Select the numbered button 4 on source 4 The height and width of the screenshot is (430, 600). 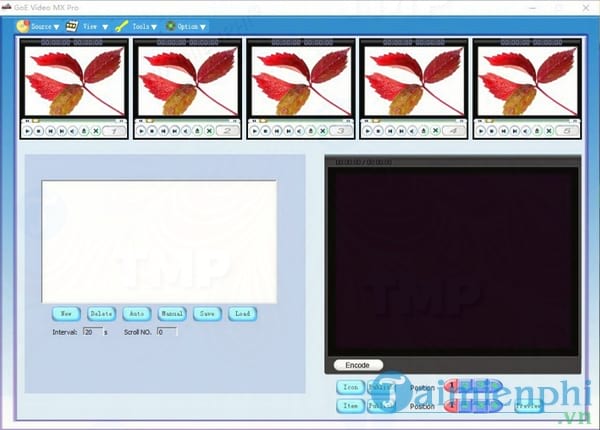pos(454,131)
